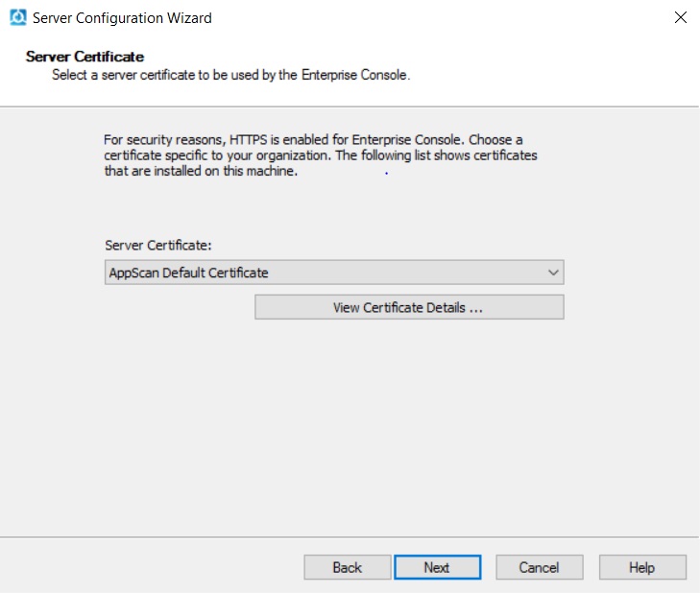The image size is (700, 593).
Task: Click the small blue dot beside the paragraph
Action: point(386,174)
